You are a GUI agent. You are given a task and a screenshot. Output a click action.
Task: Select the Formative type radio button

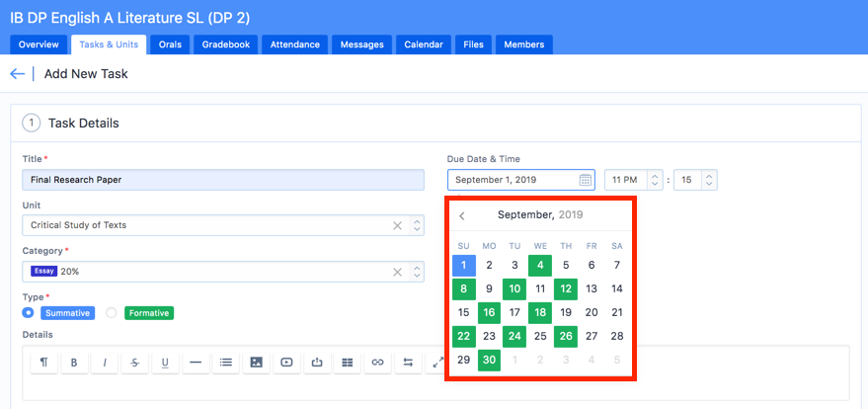pyautogui.click(x=112, y=313)
